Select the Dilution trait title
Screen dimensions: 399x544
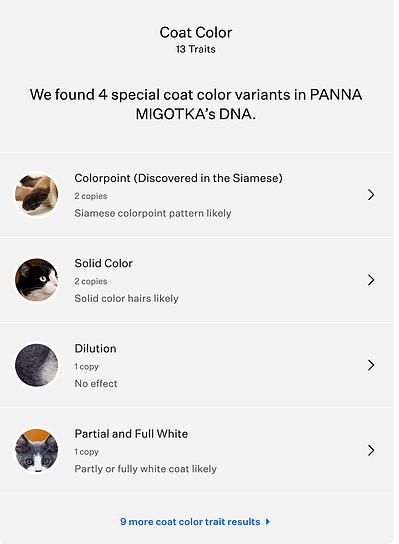(95, 349)
